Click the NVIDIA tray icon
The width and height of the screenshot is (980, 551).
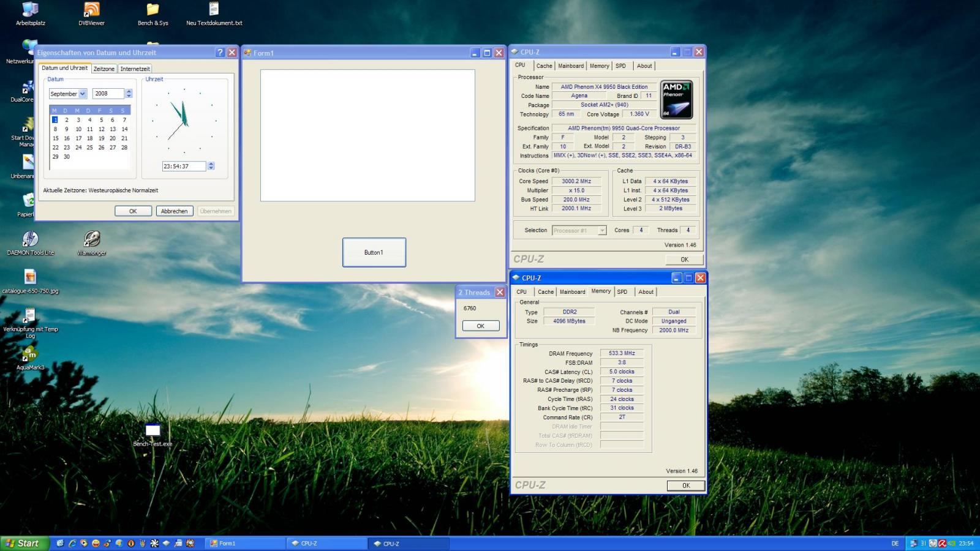(952, 543)
